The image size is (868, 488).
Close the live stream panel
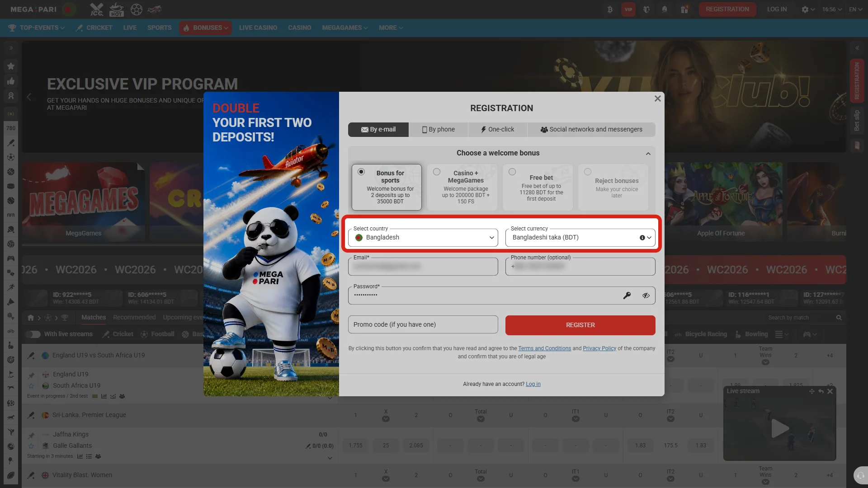pyautogui.click(x=830, y=391)
